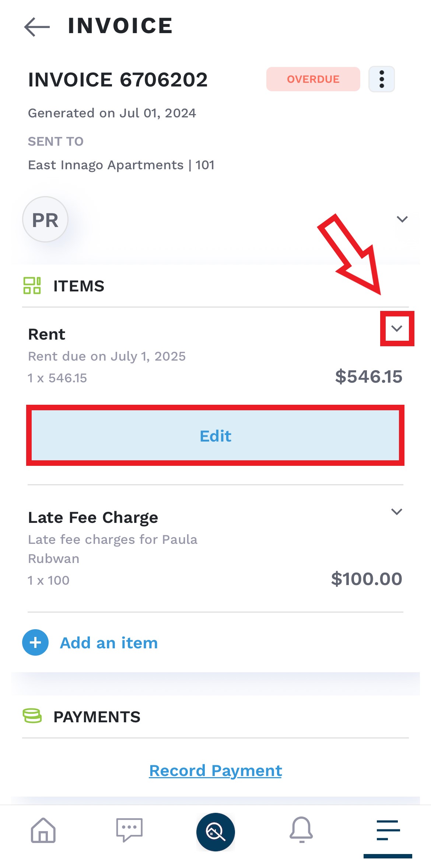431x868 pixels.
Task: Expand the PR tenant details chevron
Action: [402, 219]
